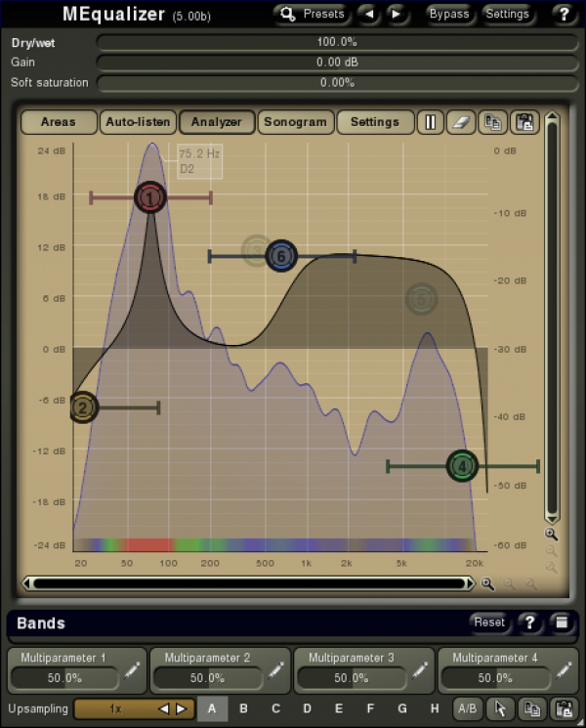Image resolution: width=586 pixels, height=728 pixels.
Task: Select preset slot H
Action: click(x=435, y=709)
